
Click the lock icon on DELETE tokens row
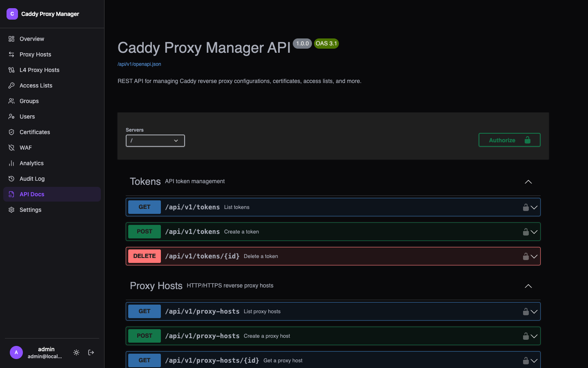pyautogui.click(x=526, y=256)
